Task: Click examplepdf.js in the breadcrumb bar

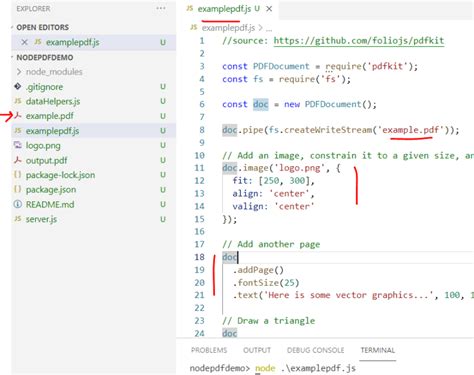Action: [x=228, y=28]
